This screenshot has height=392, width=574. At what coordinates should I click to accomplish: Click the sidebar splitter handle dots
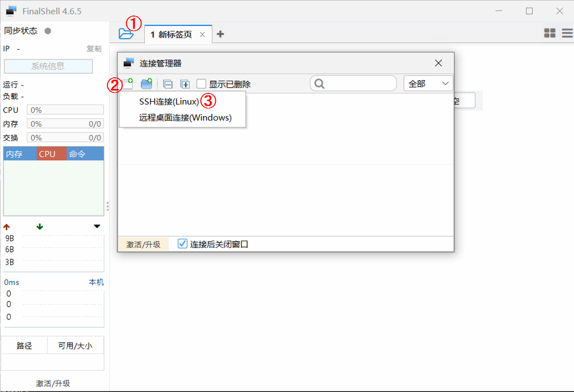pyautogui.click(x=108, y=206)
